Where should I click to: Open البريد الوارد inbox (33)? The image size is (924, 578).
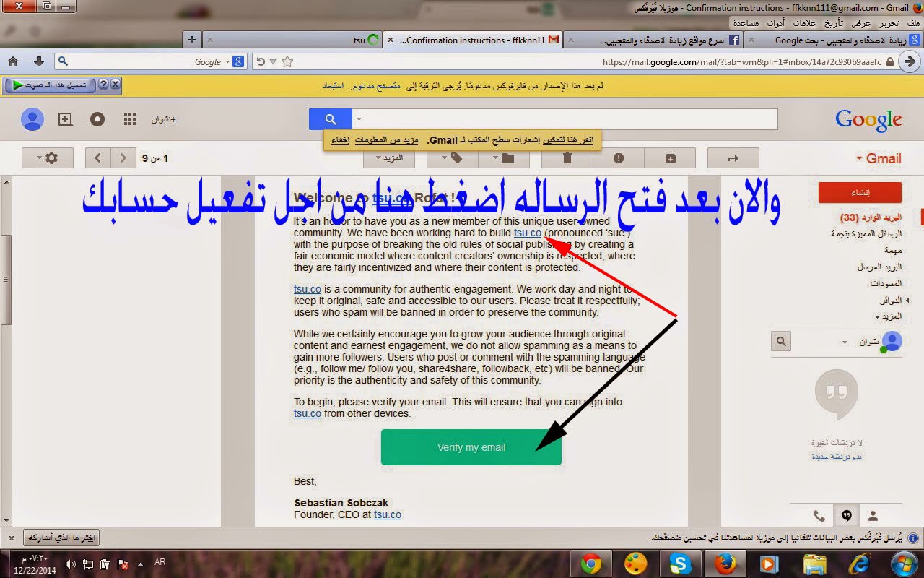tap(871, 217)
